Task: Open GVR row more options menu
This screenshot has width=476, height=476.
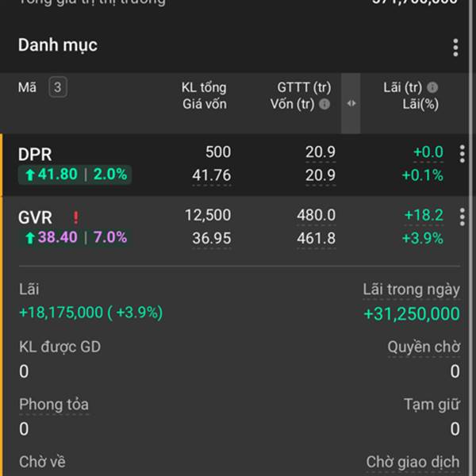Action: [x=463, y=217]
